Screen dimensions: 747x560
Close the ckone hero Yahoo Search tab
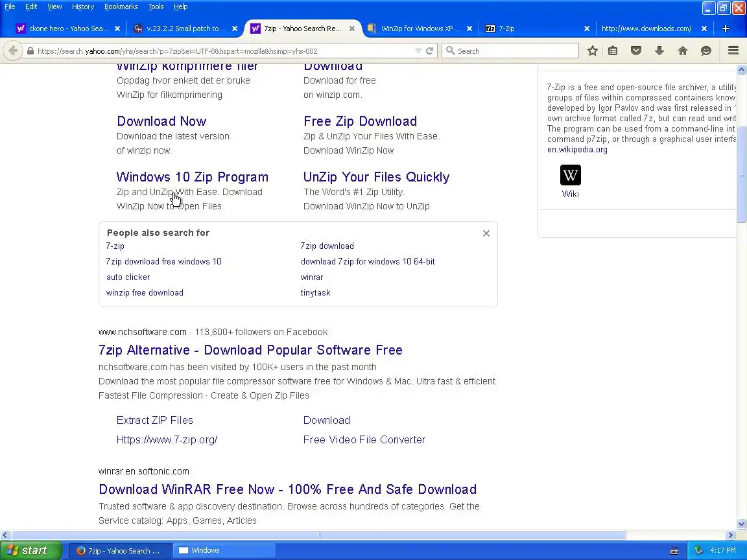tap(117, 29)
